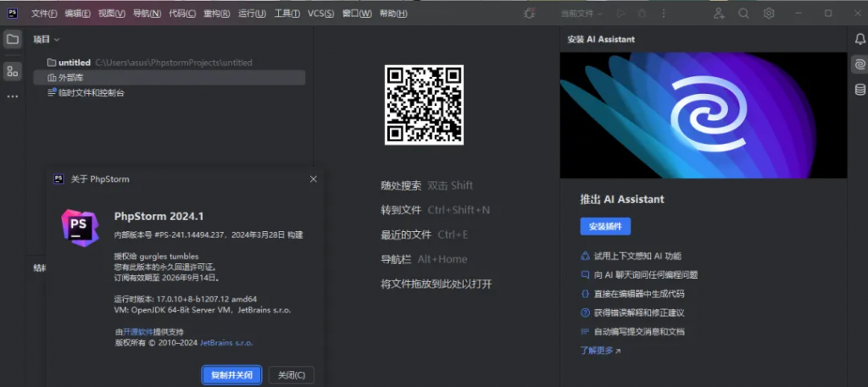Click the 导航栏 Alt+Home hint

[424, 259]
